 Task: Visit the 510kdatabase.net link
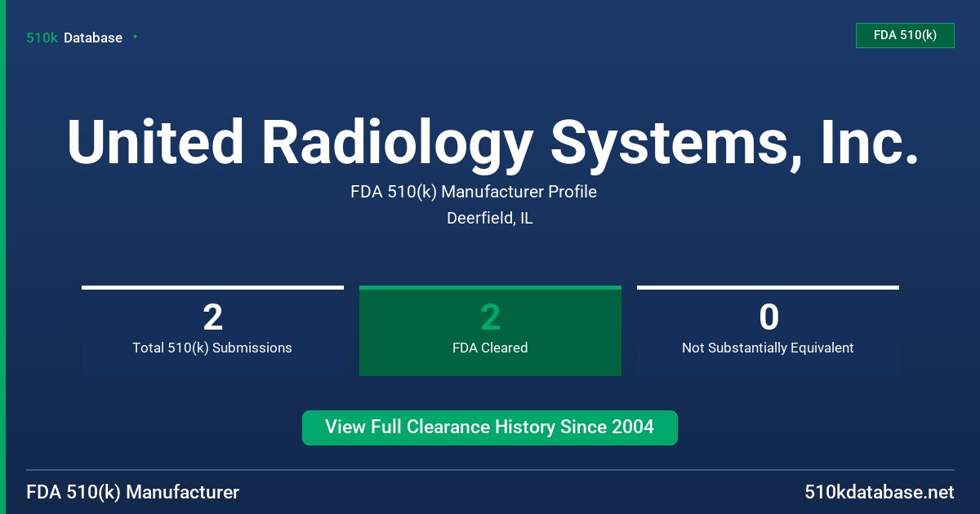pyautogui.click(x=880, y=492)
